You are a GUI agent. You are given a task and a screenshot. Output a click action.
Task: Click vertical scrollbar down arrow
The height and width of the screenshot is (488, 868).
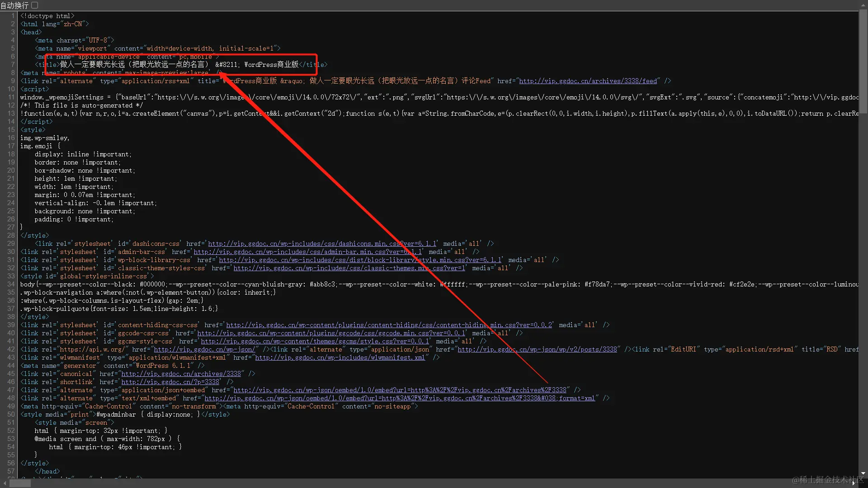click(863, 474)
